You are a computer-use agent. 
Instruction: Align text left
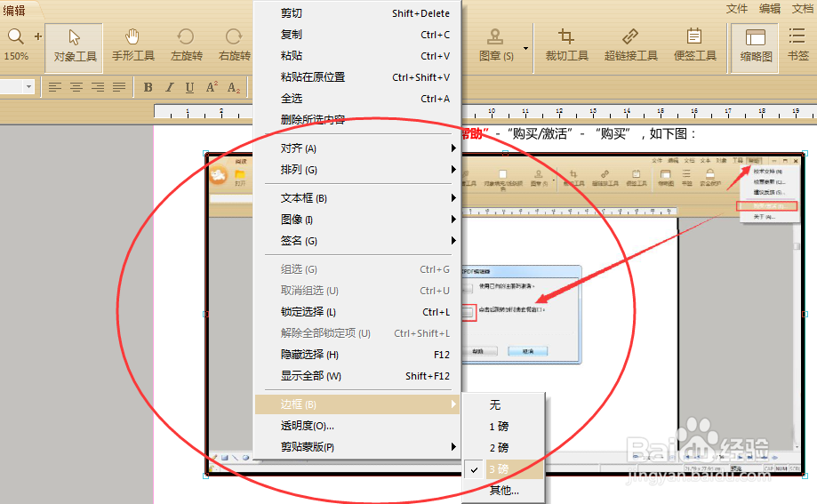click(55, 87)
